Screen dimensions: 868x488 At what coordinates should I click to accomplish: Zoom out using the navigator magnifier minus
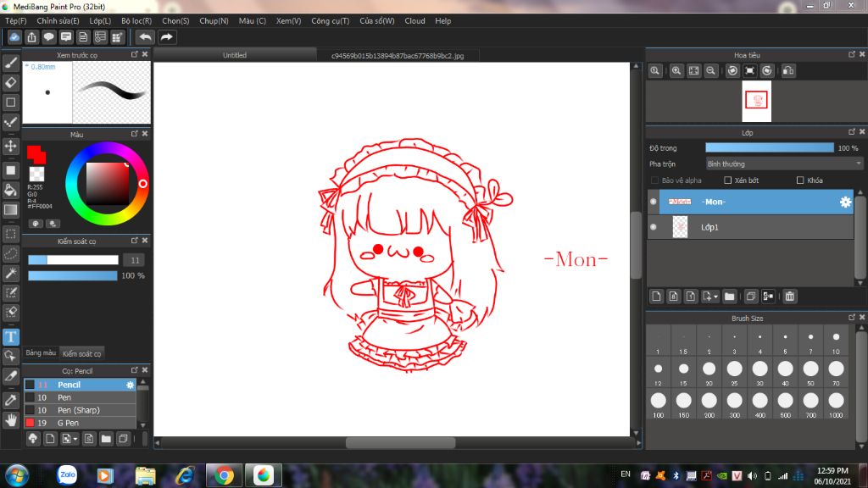pos(711,71)
